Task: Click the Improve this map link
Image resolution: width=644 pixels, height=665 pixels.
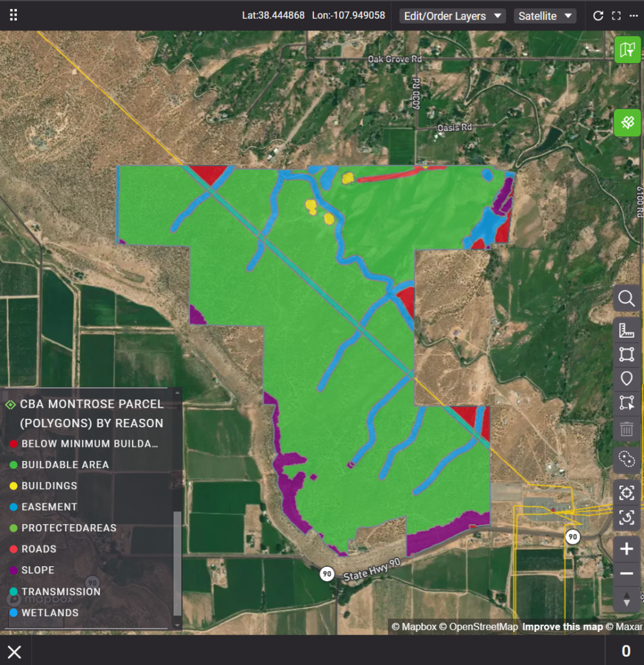Action: coord(563,627)
